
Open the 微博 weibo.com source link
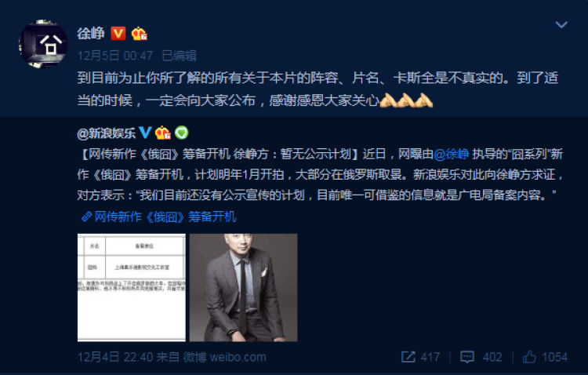point(225,357)
